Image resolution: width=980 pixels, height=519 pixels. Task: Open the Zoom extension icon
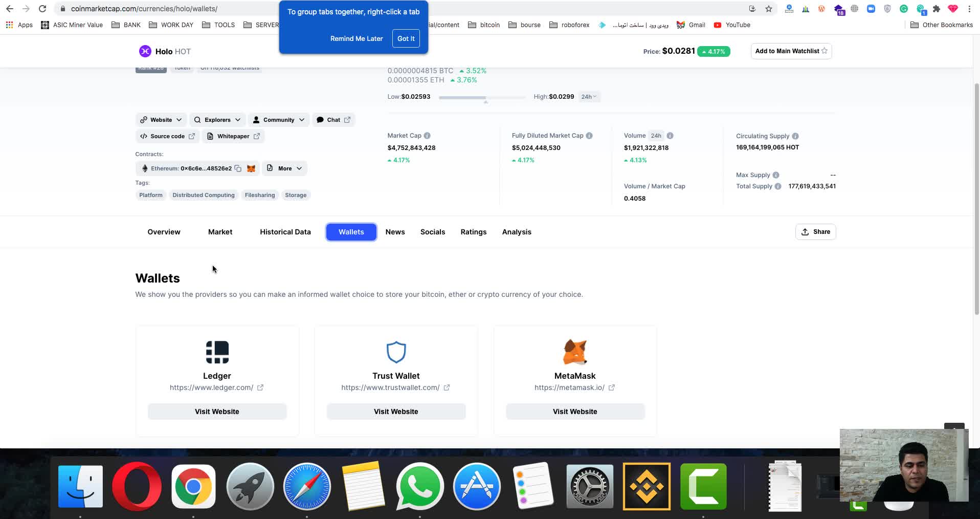click(871, 9)
